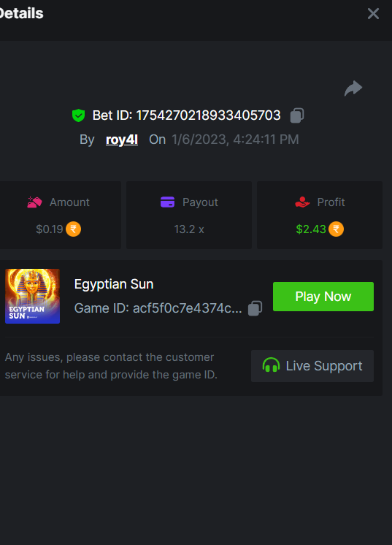The width and height of the screenshot is (392, 545).
Task: Click the pink Amount icon
Action: [x=34, y=202]
